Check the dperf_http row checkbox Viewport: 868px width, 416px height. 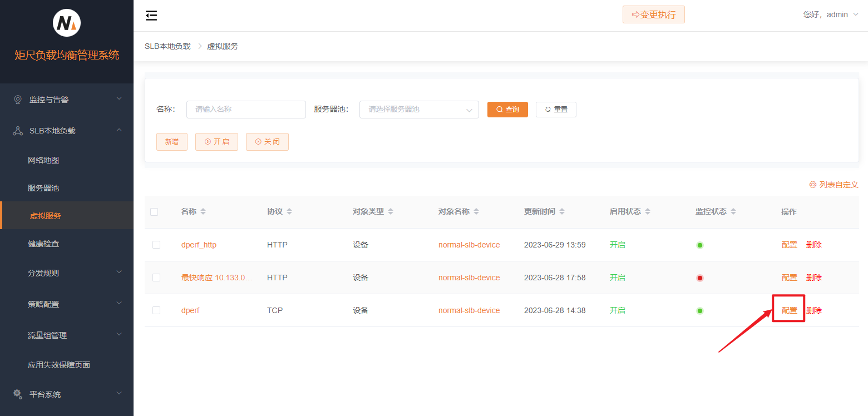click(156, 245)
